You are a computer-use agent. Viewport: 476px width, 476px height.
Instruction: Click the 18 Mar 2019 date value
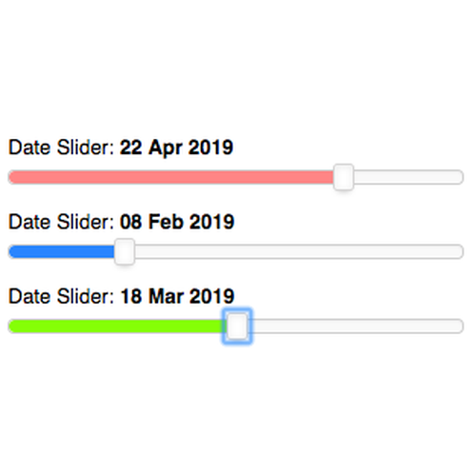[x=177, y=296]
